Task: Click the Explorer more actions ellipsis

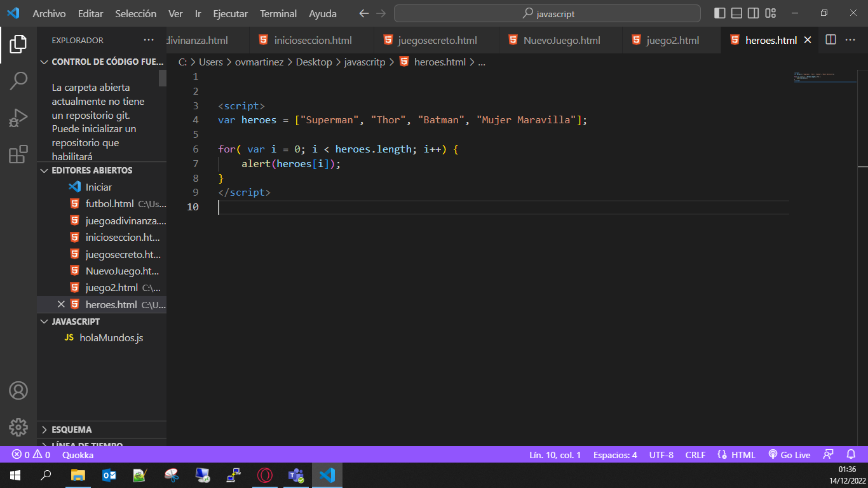Action: click(x=149, y=40)
